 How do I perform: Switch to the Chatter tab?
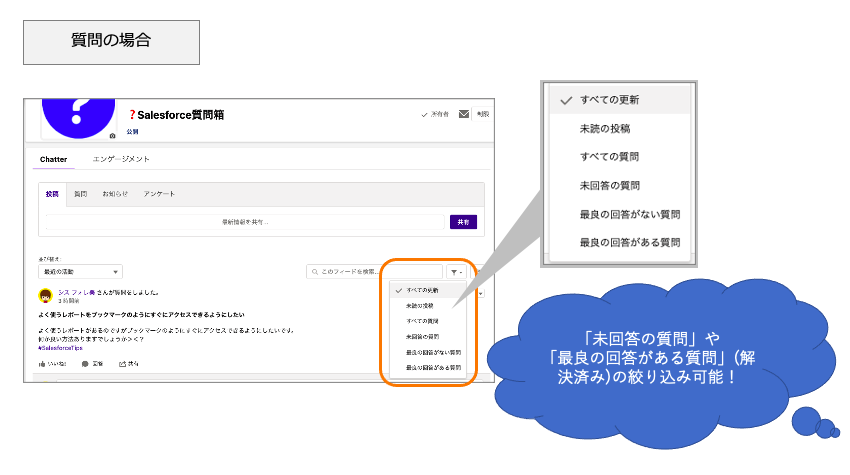tap(54, 159)
